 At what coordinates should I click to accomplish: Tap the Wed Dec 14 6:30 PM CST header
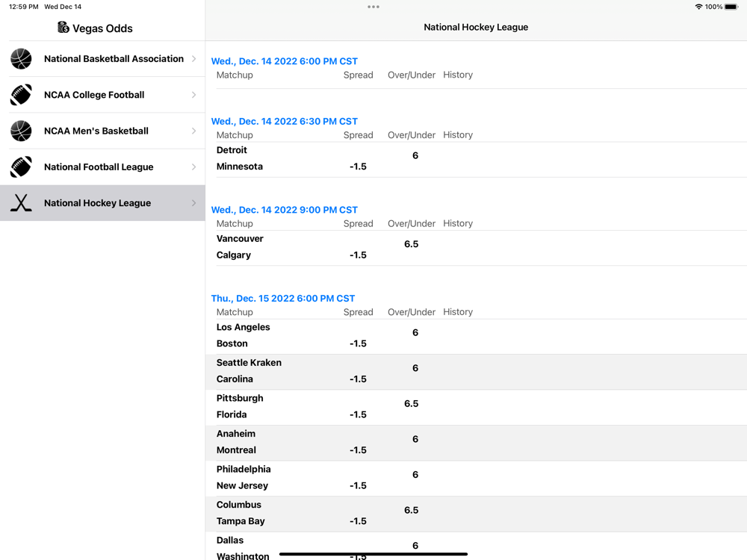(285, 121)
